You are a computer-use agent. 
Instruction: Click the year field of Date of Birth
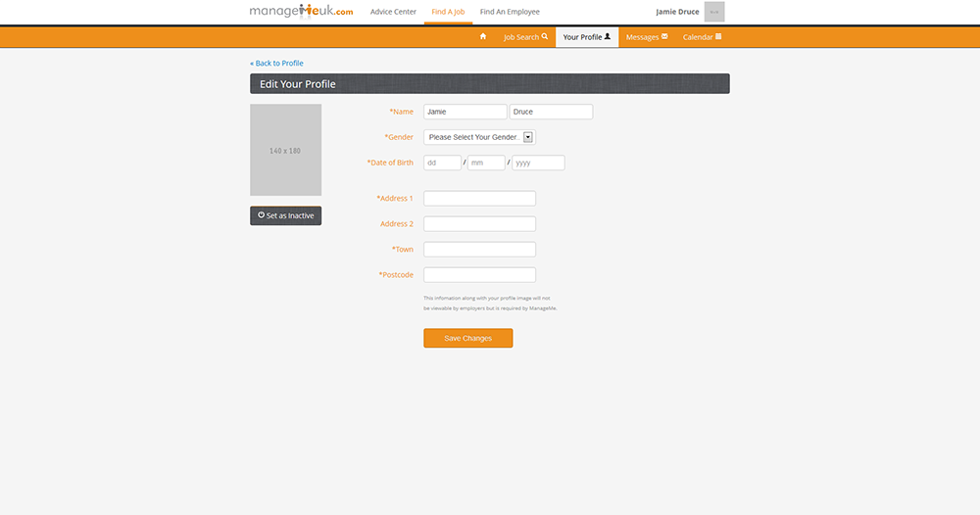click(538, 163)
